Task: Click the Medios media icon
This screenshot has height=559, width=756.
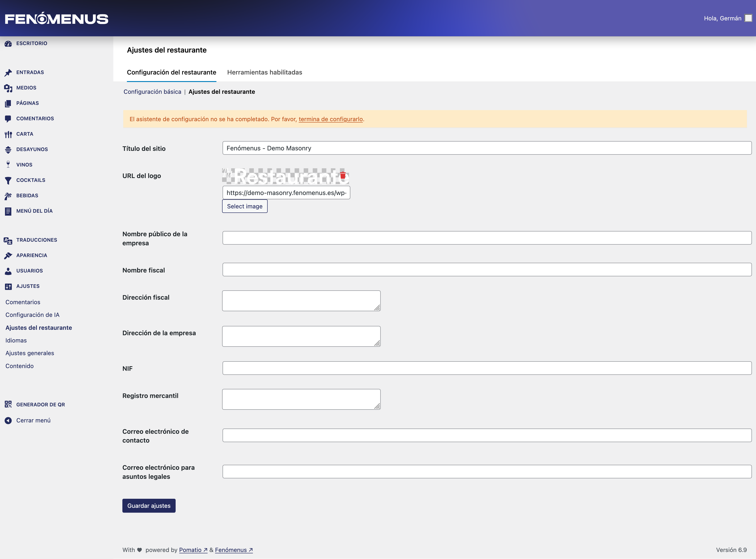Action: pos(8,88)
